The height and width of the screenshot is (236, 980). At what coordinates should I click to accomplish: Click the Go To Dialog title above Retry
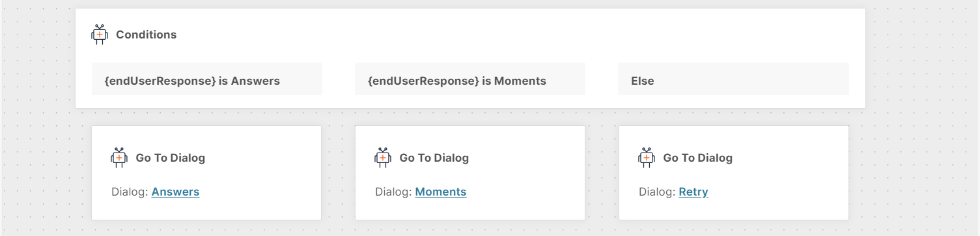pos(698,158)
